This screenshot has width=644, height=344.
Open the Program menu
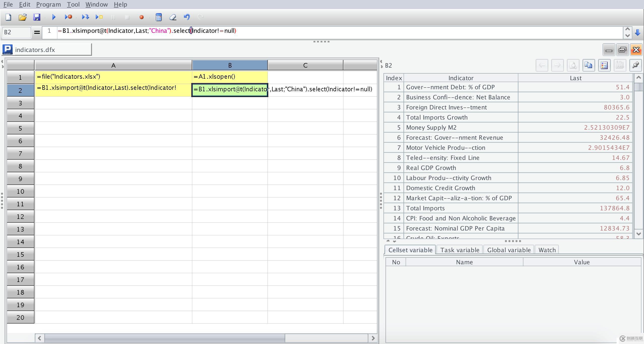[48, 5]
